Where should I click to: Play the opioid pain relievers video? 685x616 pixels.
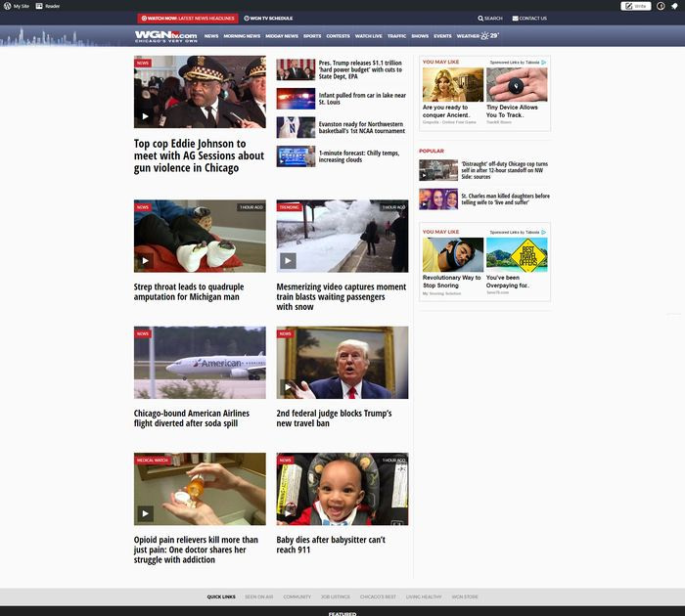tap(146, 513)
